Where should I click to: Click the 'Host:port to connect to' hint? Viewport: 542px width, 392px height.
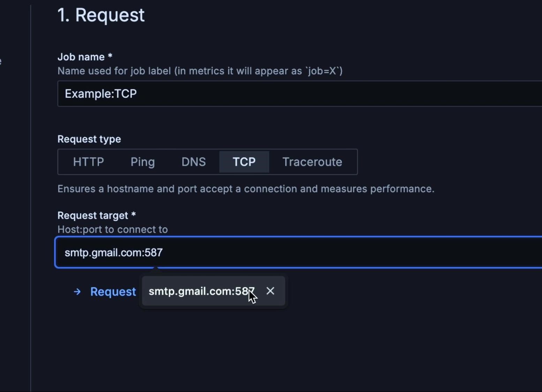click(x=113, y=229)
